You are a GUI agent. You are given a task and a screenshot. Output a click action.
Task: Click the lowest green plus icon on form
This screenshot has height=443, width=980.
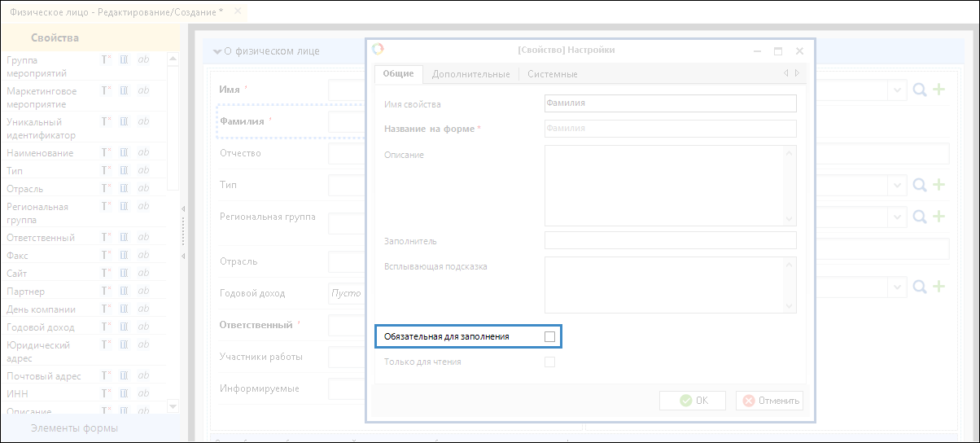pos(938,287)
